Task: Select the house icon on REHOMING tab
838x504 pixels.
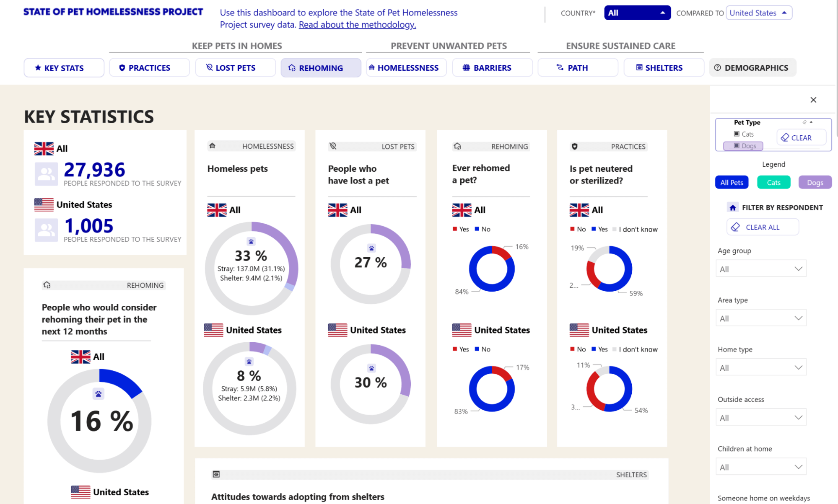Action: (292, 67)
